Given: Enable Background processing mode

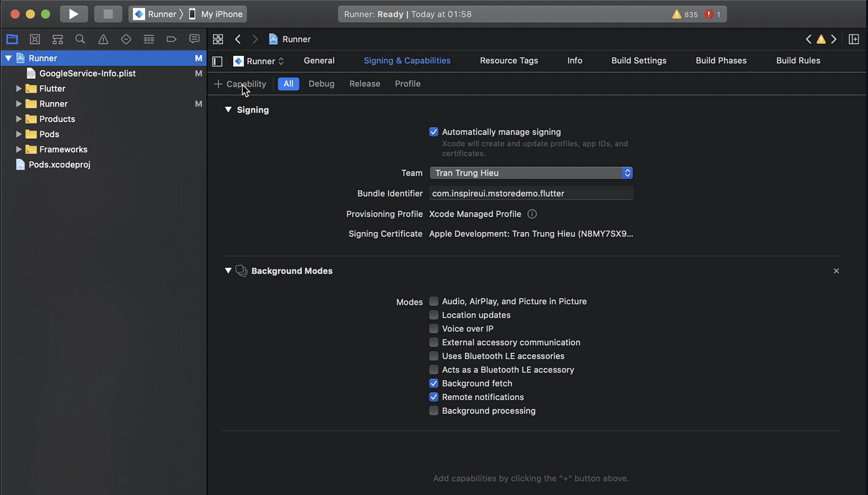Looking at the screenshot, I should (433, 411).
